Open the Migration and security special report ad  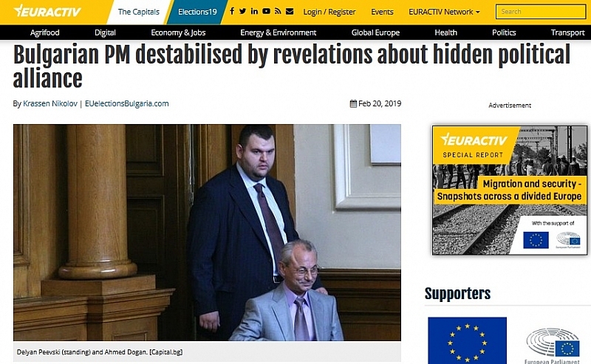510,190
